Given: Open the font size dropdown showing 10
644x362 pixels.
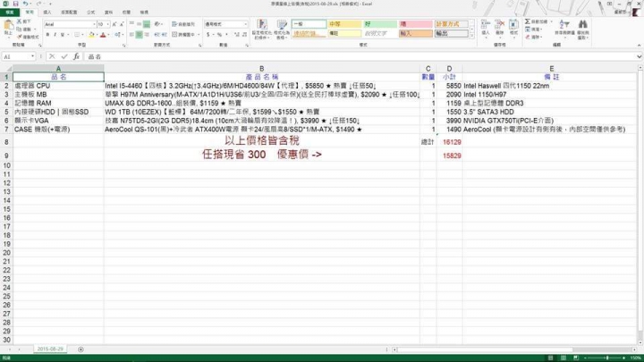Looking at the screenshot, I should coord(107,25).
